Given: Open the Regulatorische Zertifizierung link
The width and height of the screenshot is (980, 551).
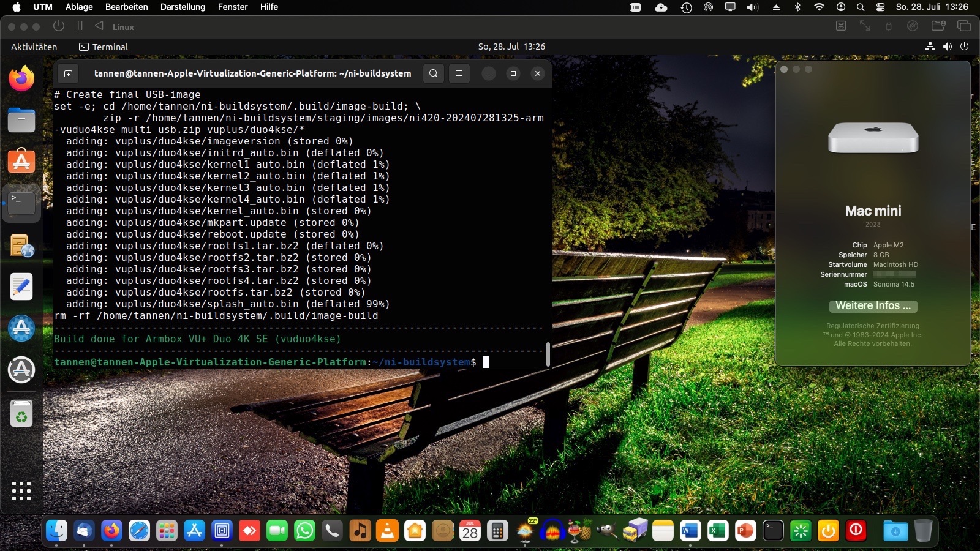Looking at the screenshot, I should [x=873, y=326].
